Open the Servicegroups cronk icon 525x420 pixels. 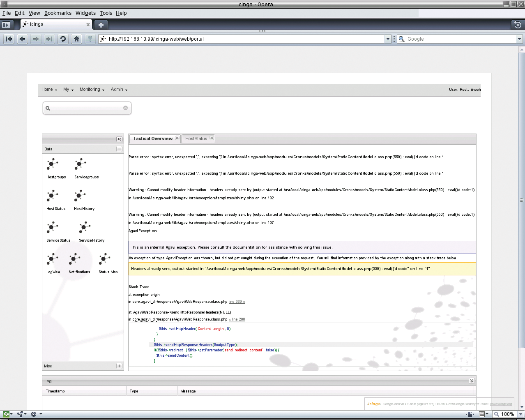(80, 164)
